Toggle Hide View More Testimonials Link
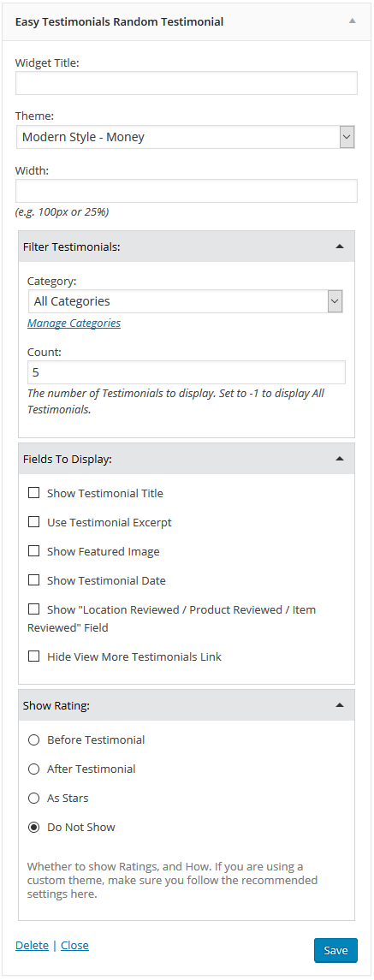This screenshot has height=980, width=374. (x=33, y=656)
